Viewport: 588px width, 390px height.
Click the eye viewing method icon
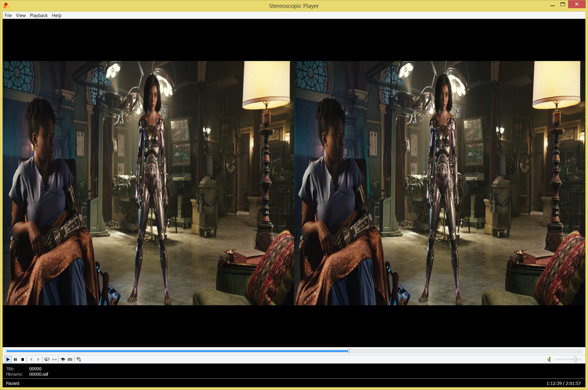(x=62, y=359)
